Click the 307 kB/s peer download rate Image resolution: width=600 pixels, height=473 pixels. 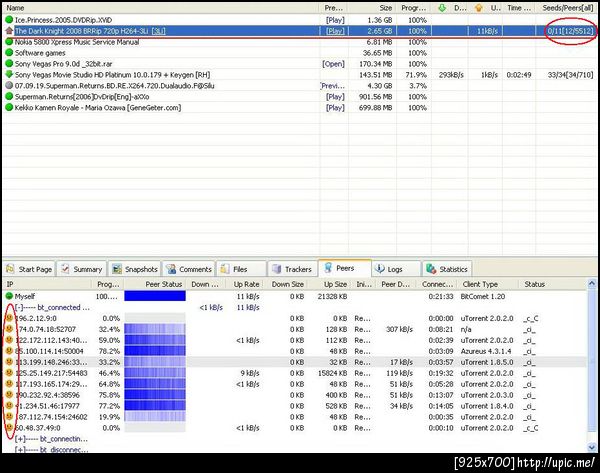pyautogui.click(x=399, y=329)
